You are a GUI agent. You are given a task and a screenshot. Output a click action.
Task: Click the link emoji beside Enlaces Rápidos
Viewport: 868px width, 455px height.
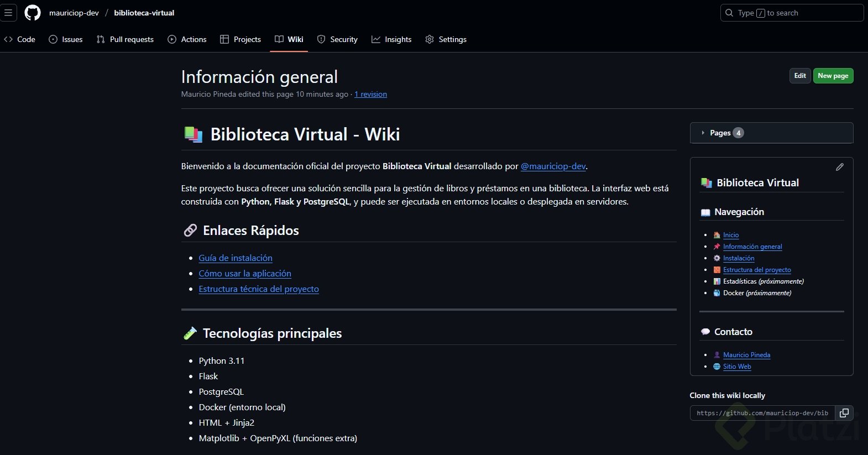tap(190, 231)
